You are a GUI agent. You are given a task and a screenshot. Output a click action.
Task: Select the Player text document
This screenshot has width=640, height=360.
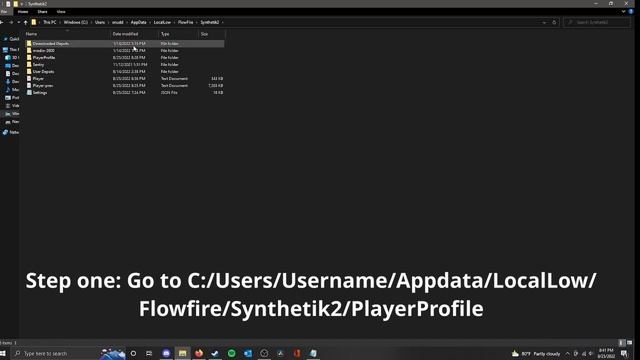pyautogui.click(x=38, y=78)
